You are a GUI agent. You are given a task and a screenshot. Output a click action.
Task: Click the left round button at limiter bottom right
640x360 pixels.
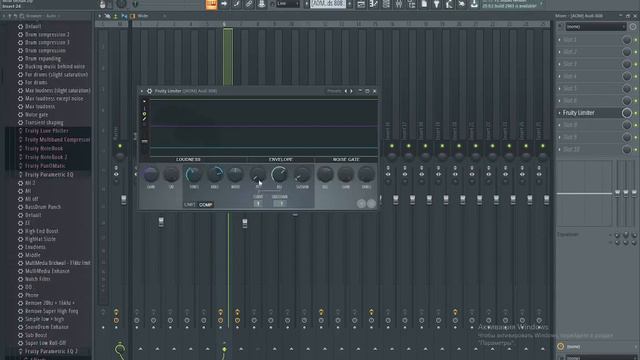[x=361, y=203]
